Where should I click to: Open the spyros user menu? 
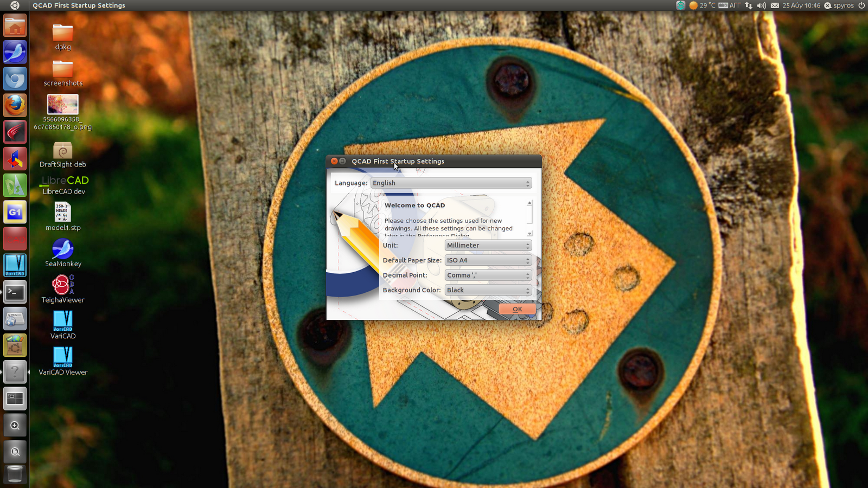(x=839, y=5)
